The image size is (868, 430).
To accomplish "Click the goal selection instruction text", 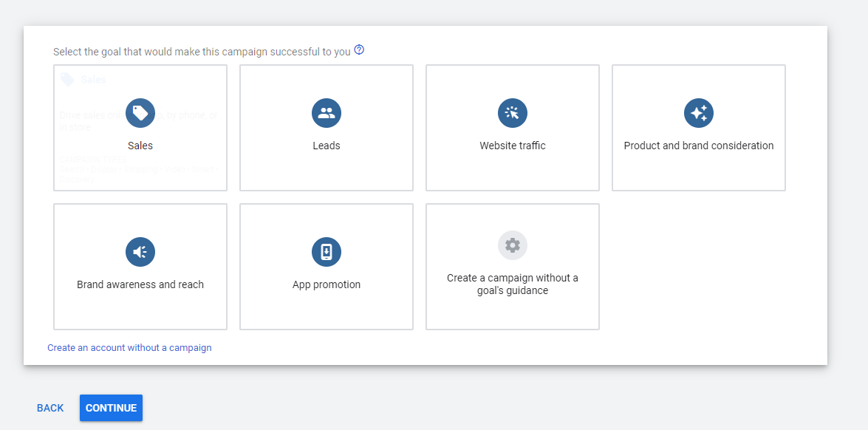I will [202, 52].
